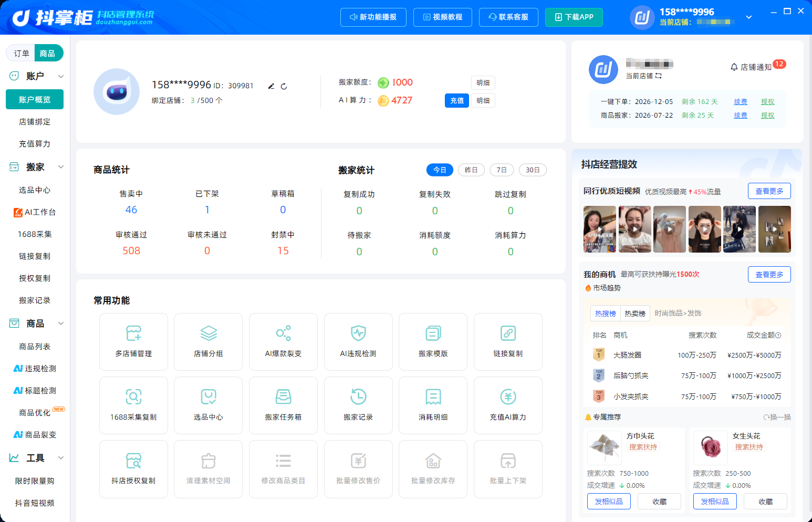Open 批量上下架 function tile
812x522 pixels.
pos(508,469)
